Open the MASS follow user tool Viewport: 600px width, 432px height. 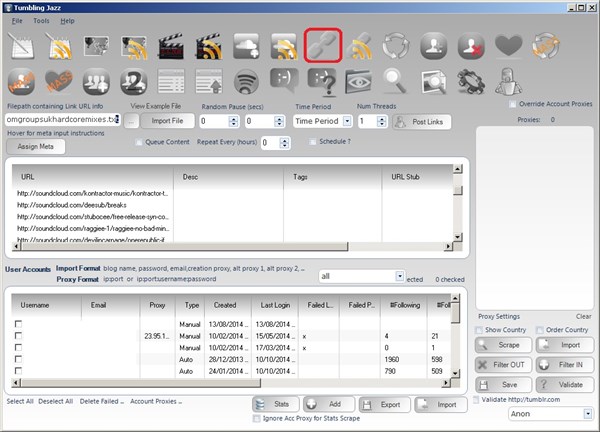coord(21,82)
